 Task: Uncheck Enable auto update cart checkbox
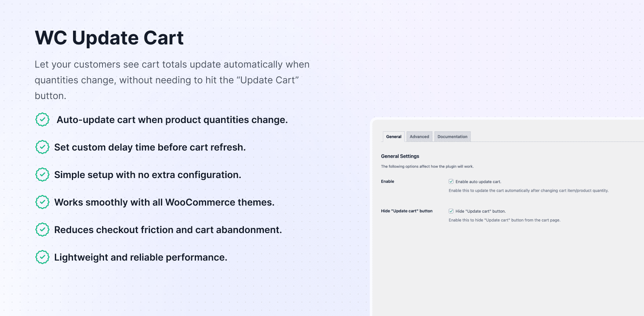(x=451, y=182)
